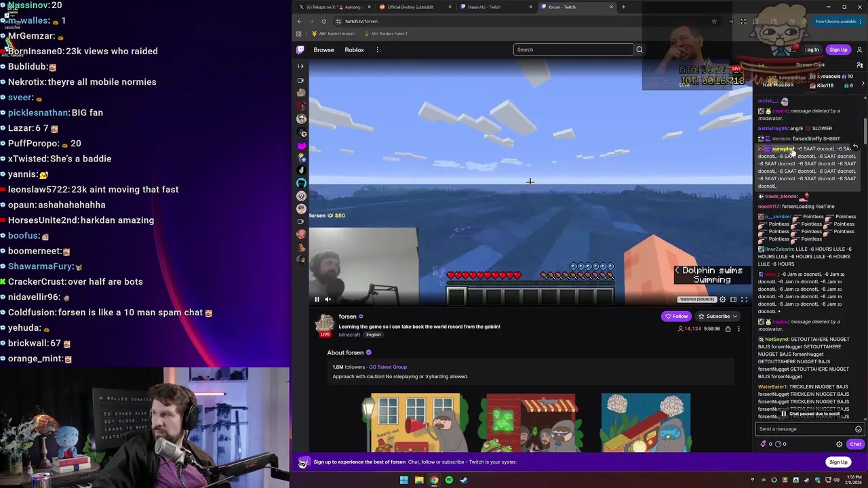Open player settings gear
The height and width of the screenshot is (488, 868).
(722, 299)
